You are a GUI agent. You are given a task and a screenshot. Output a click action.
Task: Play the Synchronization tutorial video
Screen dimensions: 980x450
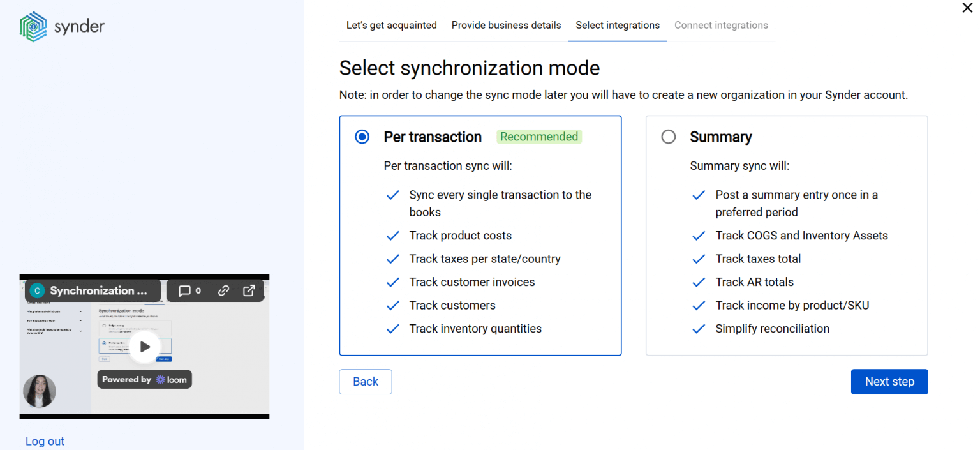(144, 347)
